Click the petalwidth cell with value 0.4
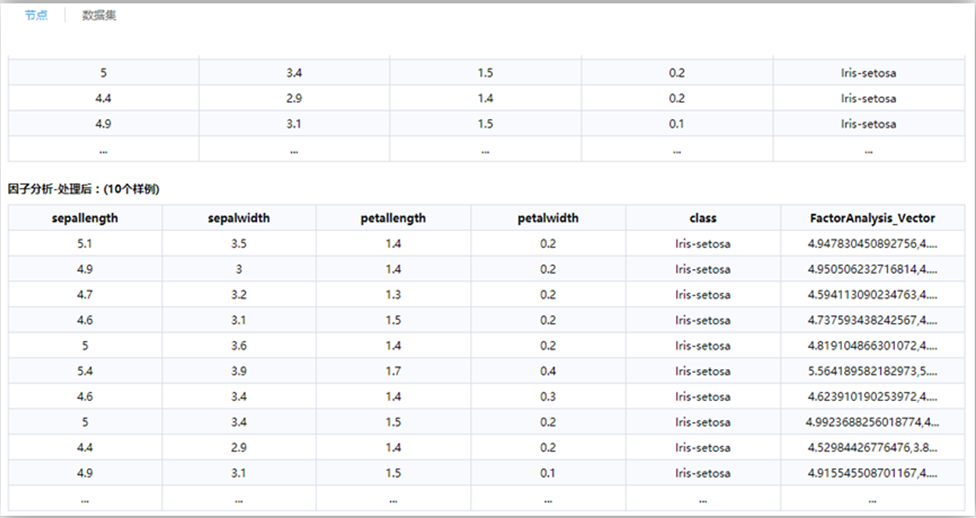Screen dimensions: 976x518 click(x=548, y=371)
